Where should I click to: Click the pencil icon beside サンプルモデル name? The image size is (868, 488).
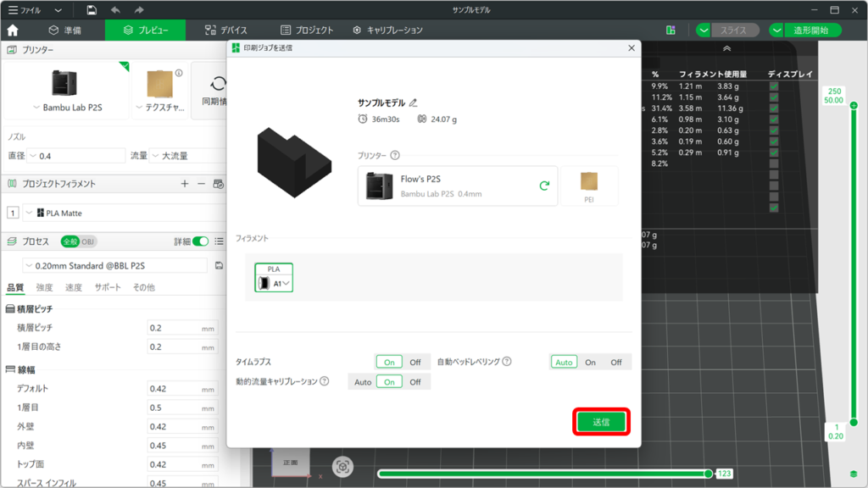[414, 103]
